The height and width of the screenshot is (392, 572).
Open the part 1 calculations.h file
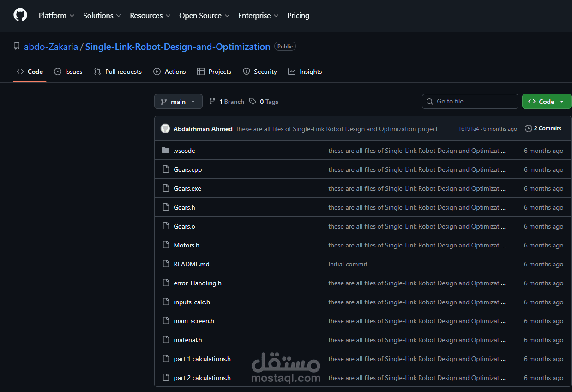tap(202, 359)
